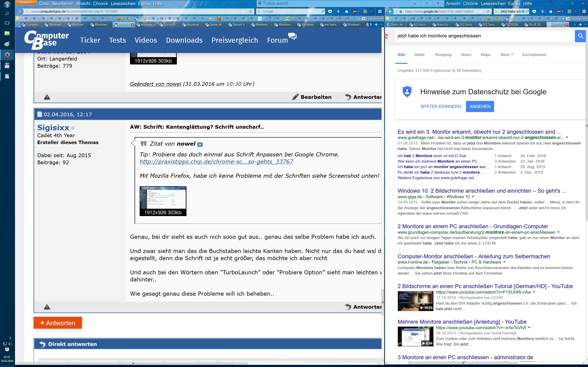588x367 pixels.
Task: Reload the Google page in right window
Action: (x=488, y=11)
